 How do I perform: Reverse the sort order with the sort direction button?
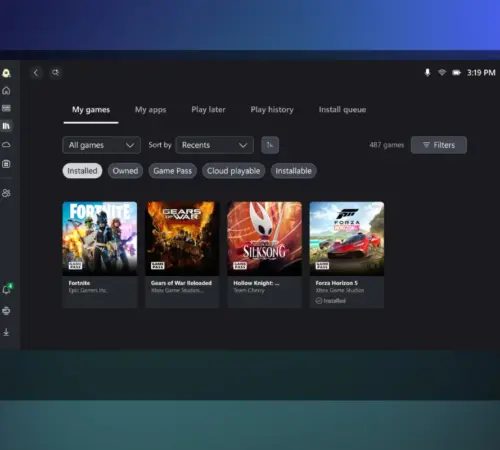click(270, 145)
